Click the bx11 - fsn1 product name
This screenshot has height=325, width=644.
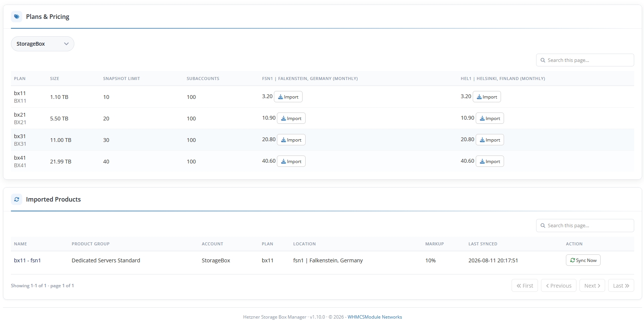[x=28, y=260]
